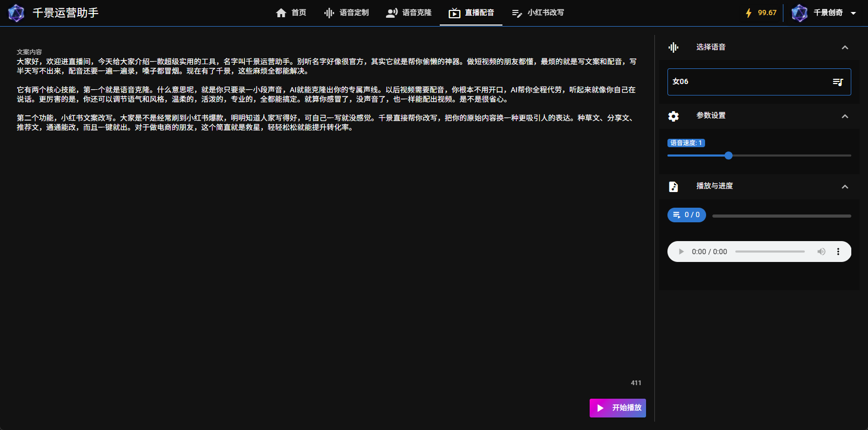868x430 pixels.
Task: Collapse the 参数设置 section
Action: (x=845, y=116)
